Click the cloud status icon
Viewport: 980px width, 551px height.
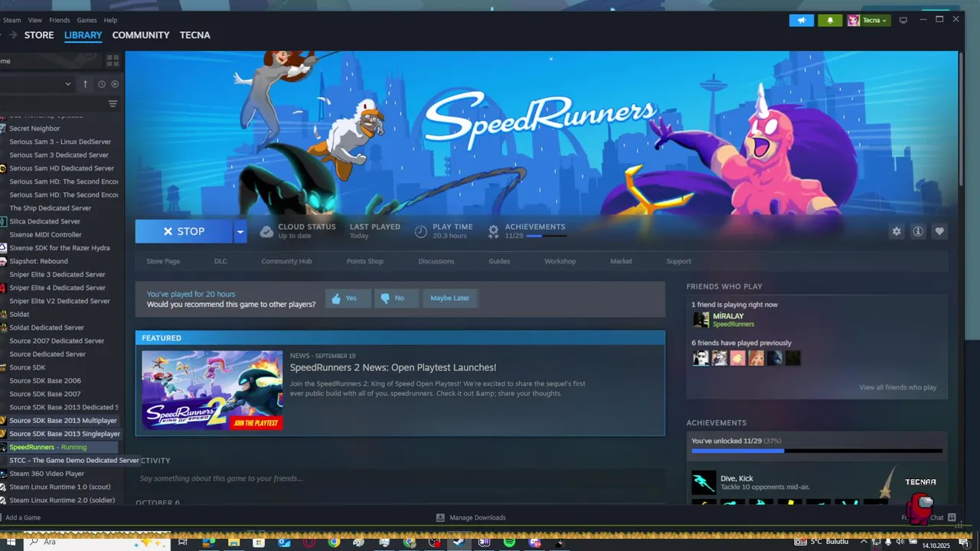[266, 231]
